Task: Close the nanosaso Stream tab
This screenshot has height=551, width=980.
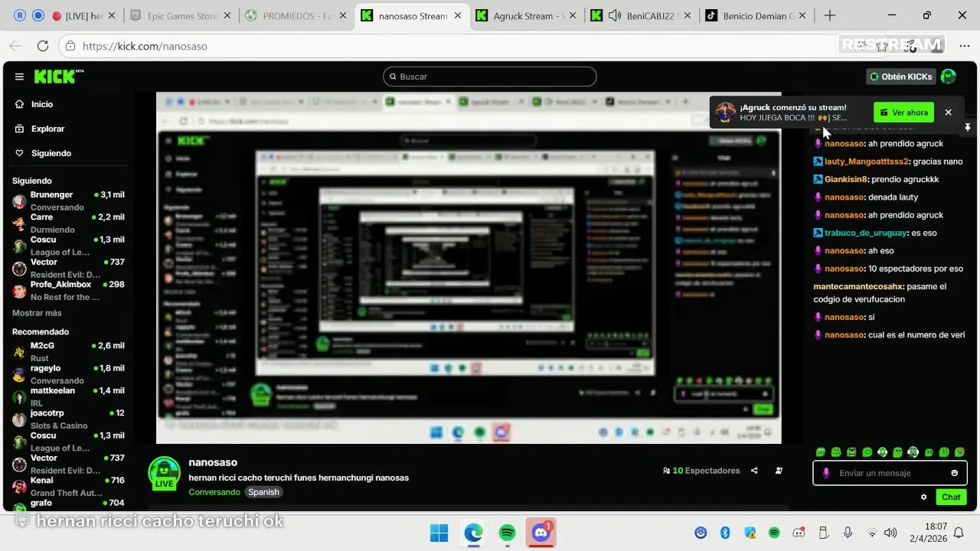Action: click(457, 15)
